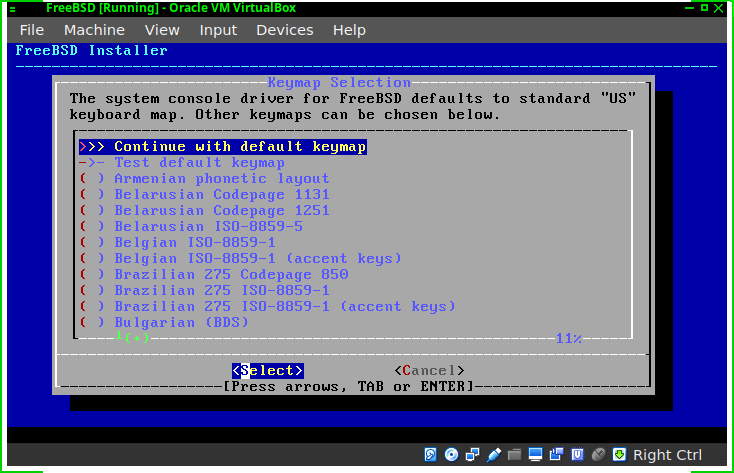Click the green arrow host key icon
734x473 pixels.
point(619,454)
